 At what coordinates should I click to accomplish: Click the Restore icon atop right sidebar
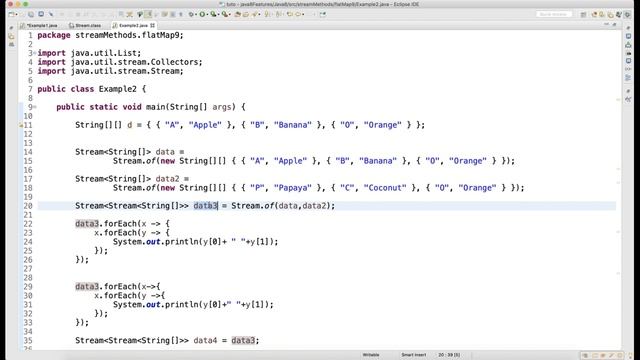[x=628, y=28]
